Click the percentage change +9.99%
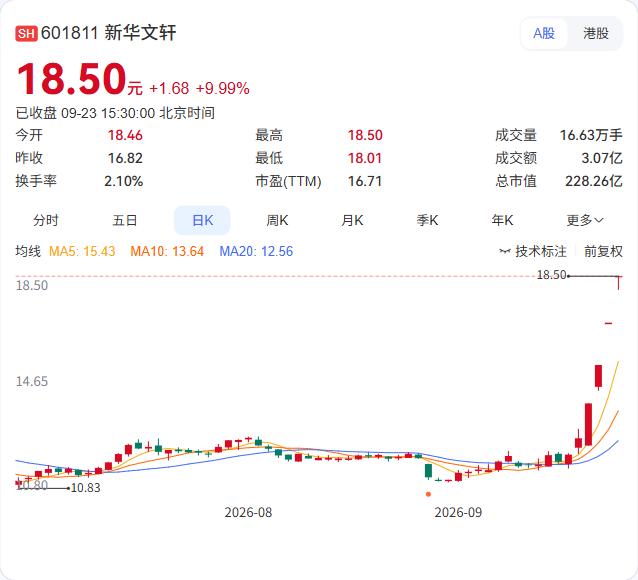 click(x=223, y=88)
